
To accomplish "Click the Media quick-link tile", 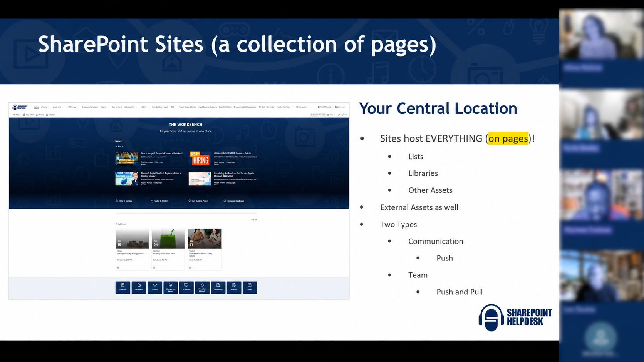I will pos(250,287).
